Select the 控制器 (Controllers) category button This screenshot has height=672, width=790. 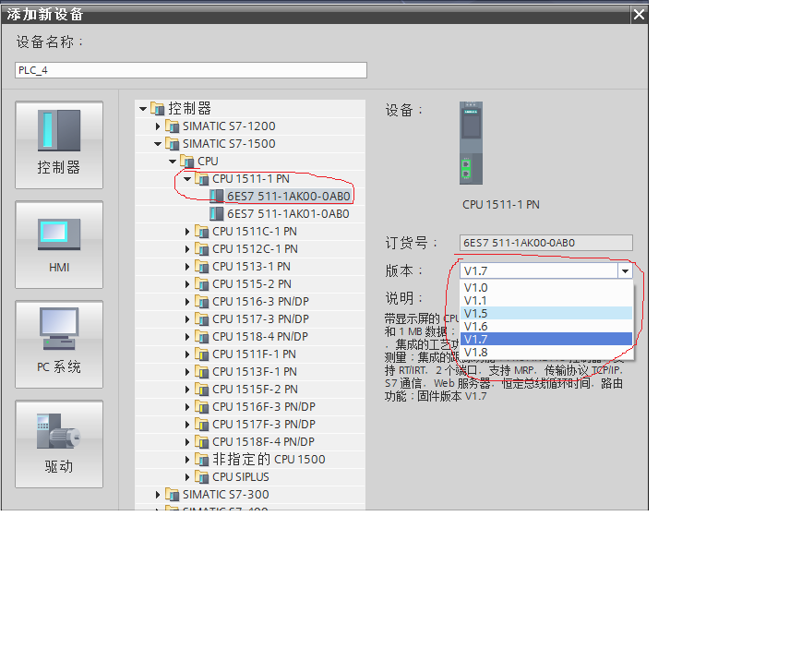click(x=59, y=145)
